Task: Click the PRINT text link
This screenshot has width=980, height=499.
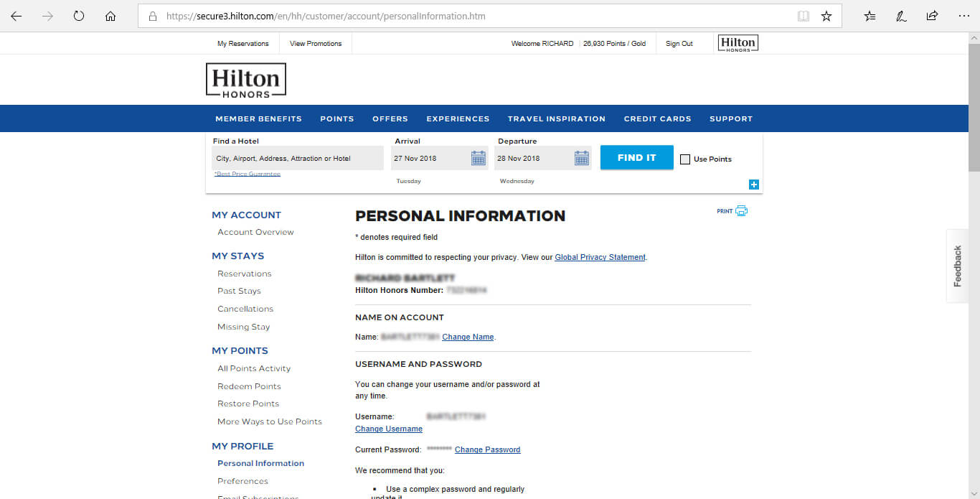Action: (x=725, y=212)
